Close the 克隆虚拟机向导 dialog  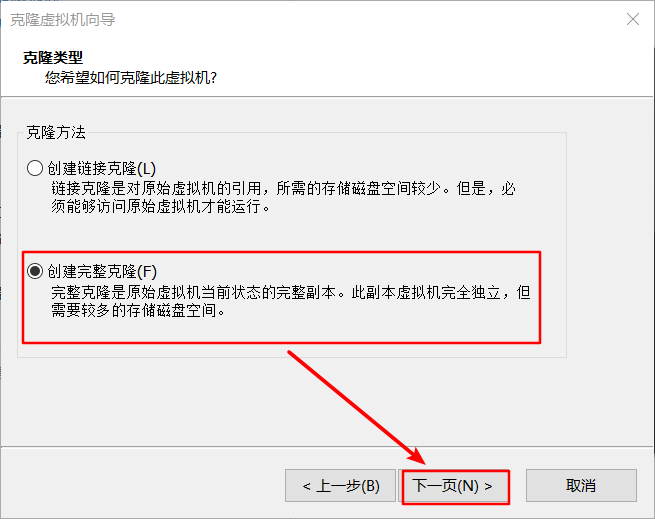[x=633, y=19]
